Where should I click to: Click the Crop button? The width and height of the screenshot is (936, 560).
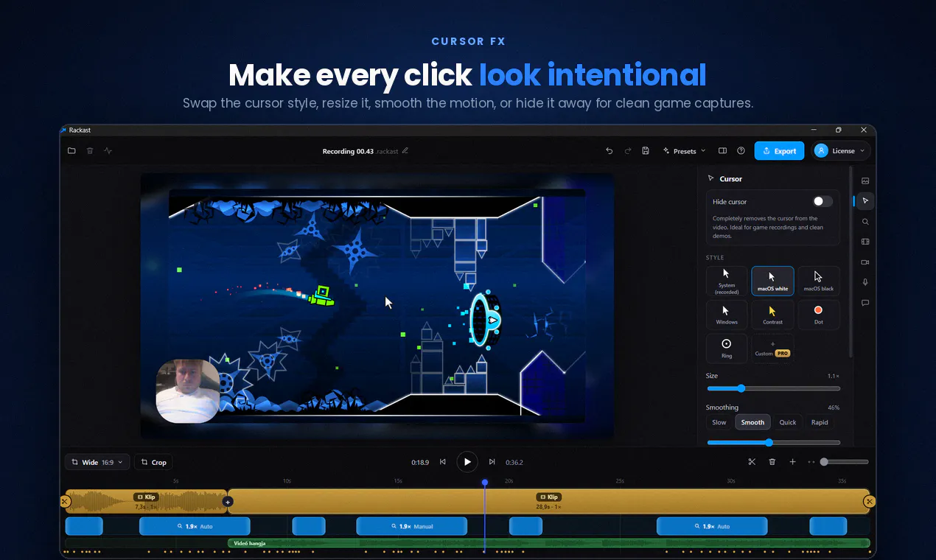[x=153, y=462]
